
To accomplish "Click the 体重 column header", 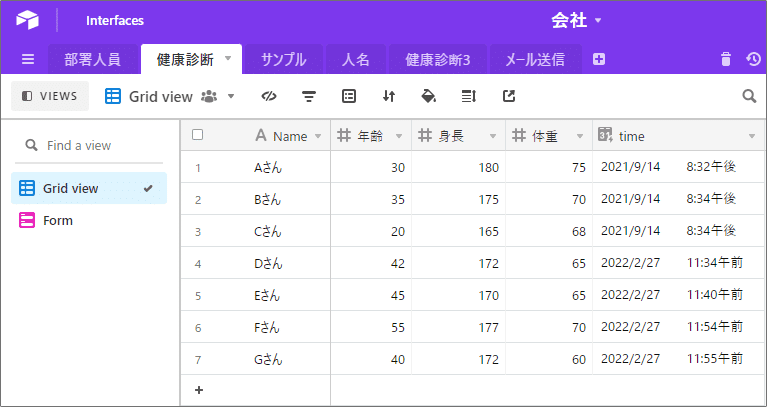I will (x=549, y=136).
